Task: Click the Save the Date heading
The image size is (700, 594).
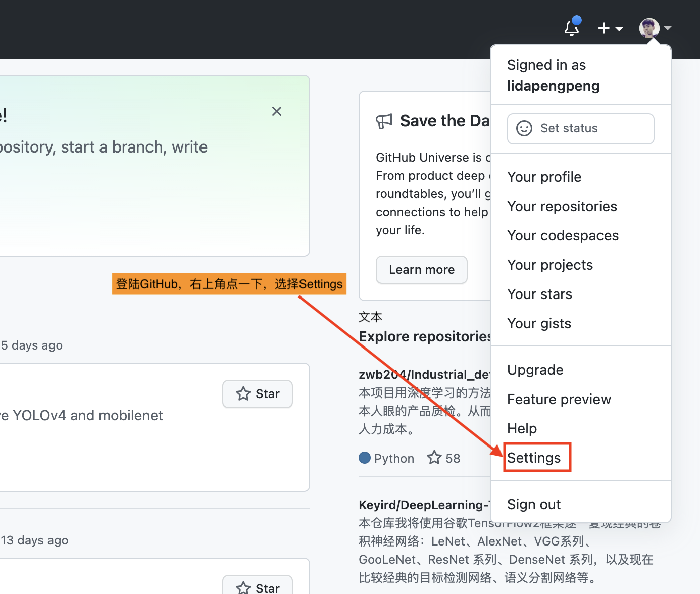Action: (444, 121)
